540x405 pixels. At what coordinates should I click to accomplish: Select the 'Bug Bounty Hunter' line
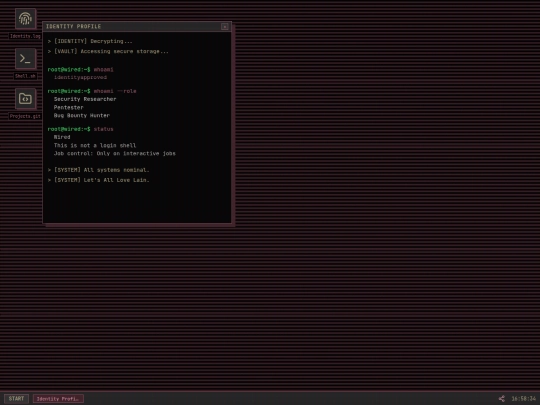[x=82, y=116]
